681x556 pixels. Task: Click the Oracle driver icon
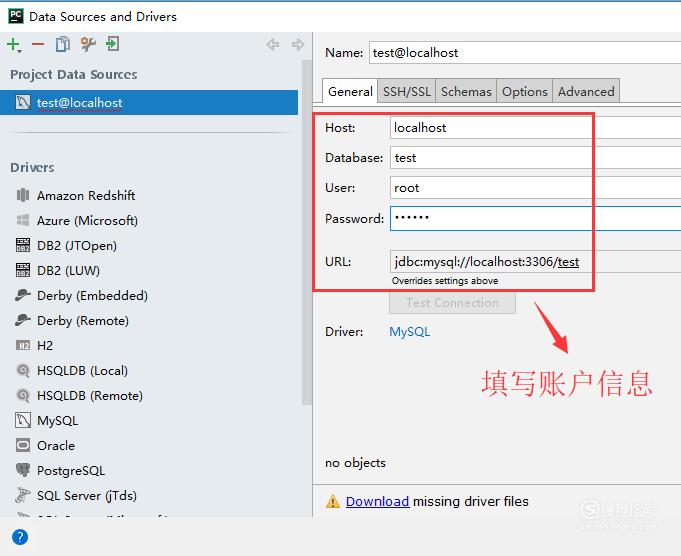tap(23, 445)
